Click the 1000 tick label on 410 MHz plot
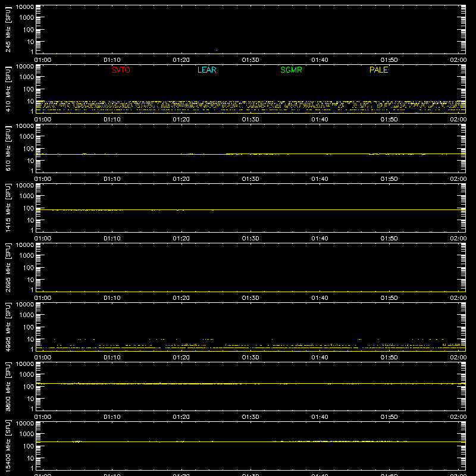 (27, 77)
